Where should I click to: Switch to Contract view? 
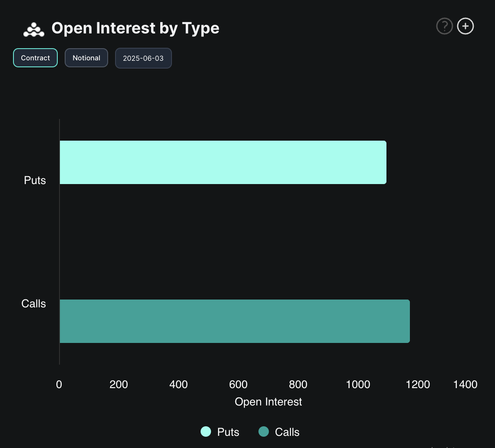tap(36, 58)
